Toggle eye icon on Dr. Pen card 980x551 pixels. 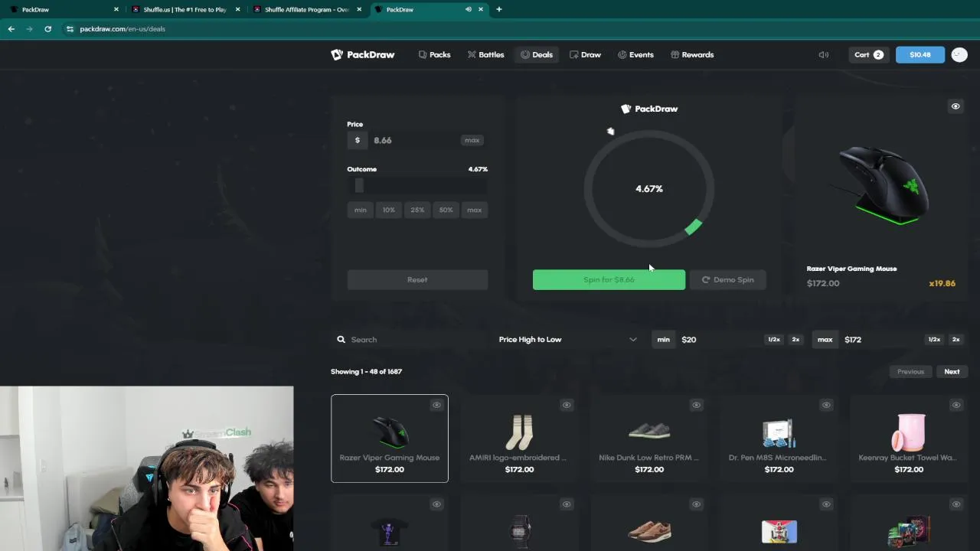pyautogui.click(x=826, y=405)
